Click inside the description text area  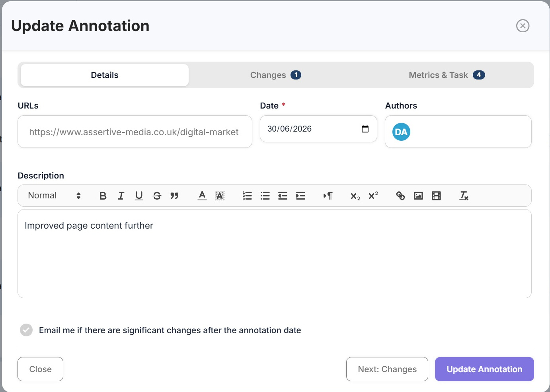275,254
